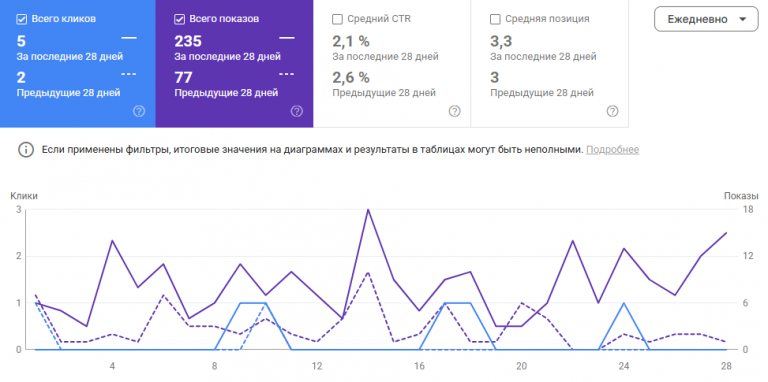Image resolution: width=768 pixels, height=382 pixels.
Task: Click x-axis label 20
Action: click(522, 366)
